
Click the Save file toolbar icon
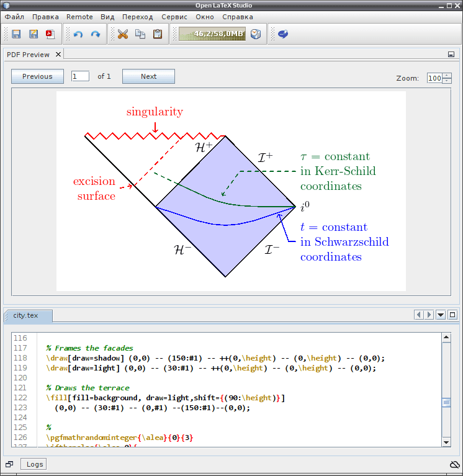pyautogui.click(x=16, y=34)
